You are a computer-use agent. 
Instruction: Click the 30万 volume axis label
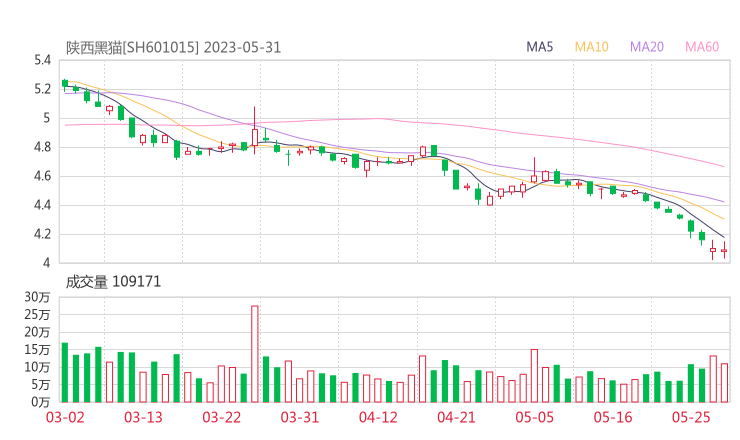click(37, 297)
